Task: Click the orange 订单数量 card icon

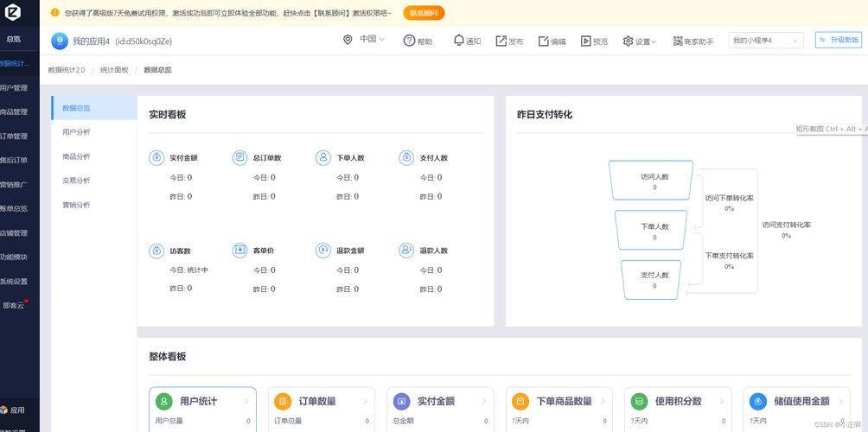Action: pos(282,401)
